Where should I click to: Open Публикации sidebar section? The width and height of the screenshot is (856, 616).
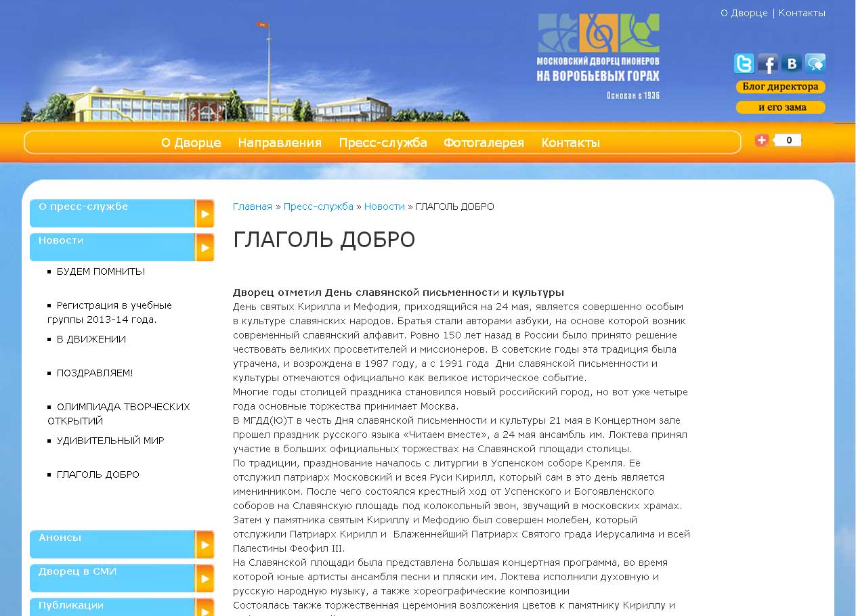(x=112, y=607)
